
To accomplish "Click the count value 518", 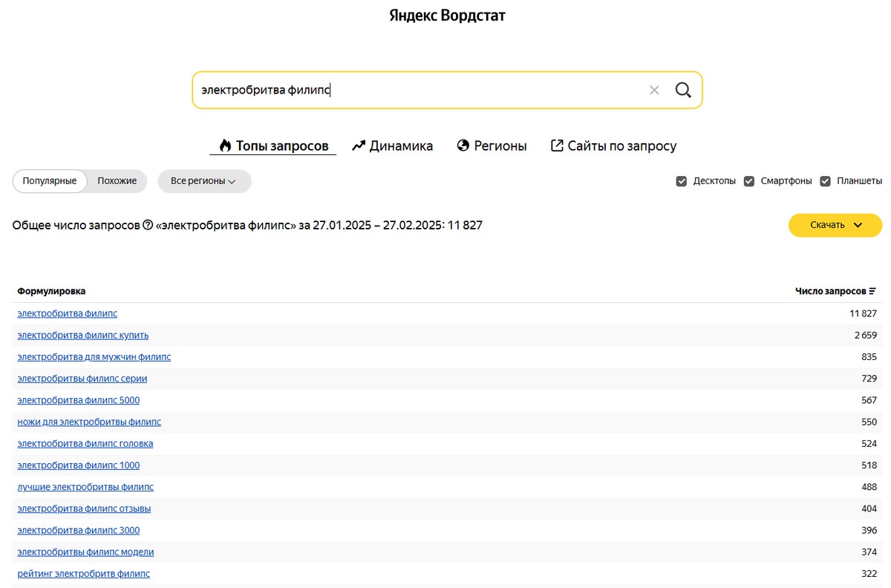I will (x=869, y=465).
